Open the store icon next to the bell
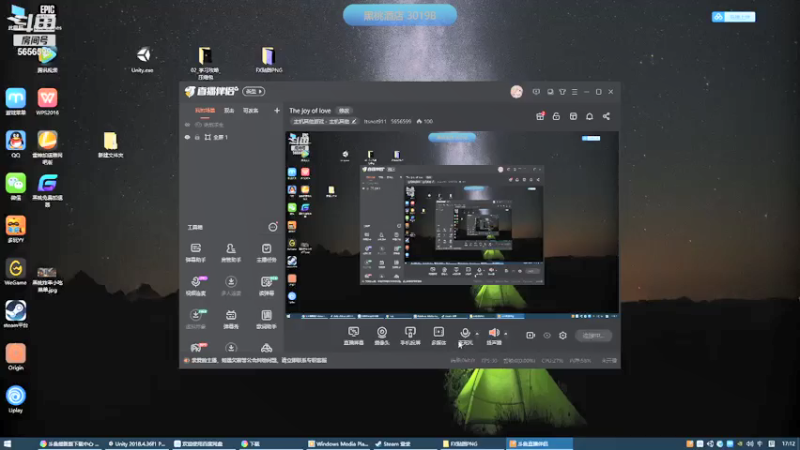This screenshot has width=800, height=450. tap(573, 116)
